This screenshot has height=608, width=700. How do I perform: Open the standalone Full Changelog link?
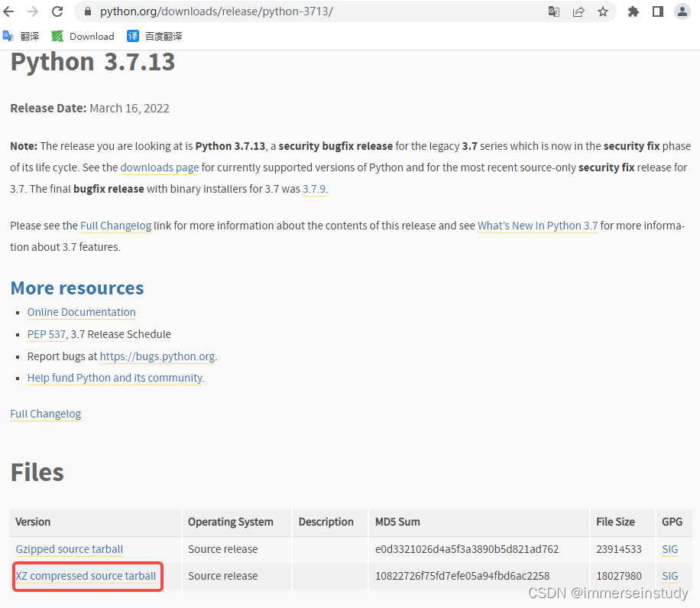pos(46,414)
